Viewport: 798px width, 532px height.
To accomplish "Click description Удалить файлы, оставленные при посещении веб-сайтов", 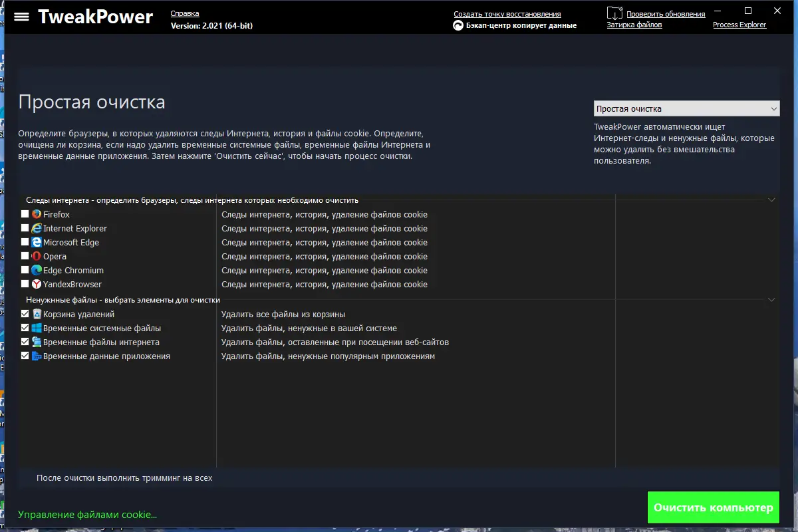I will pos(335,342).
